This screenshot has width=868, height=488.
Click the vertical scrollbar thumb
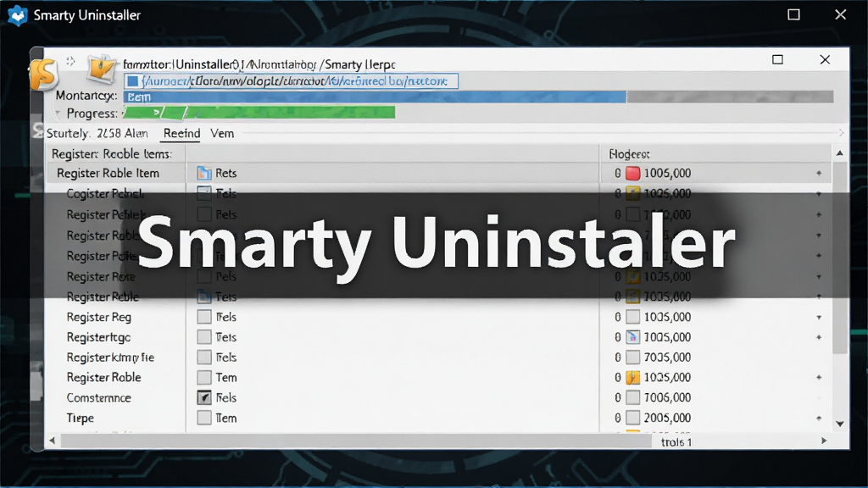click(840, 258)
